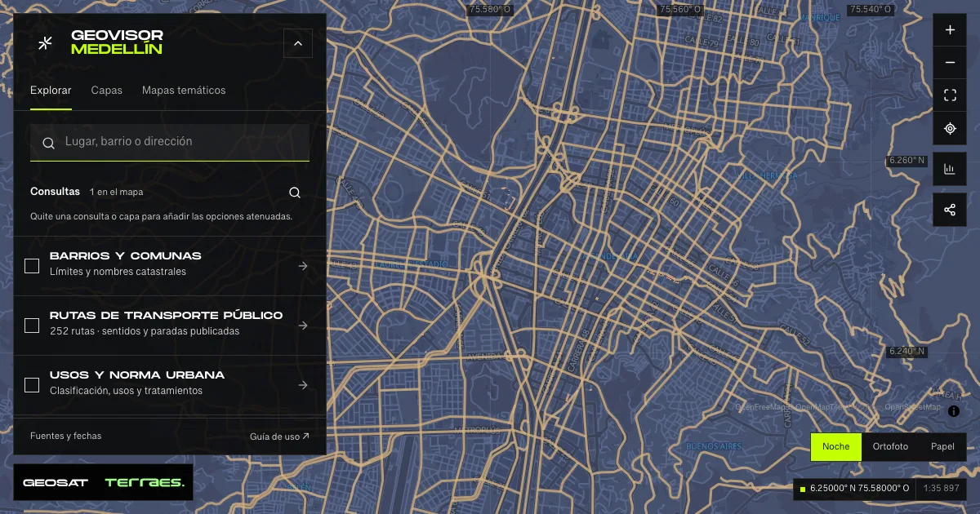Zoom out the map with minus button
This screenshot has height=514, width=980.
(x=950, y=63)
